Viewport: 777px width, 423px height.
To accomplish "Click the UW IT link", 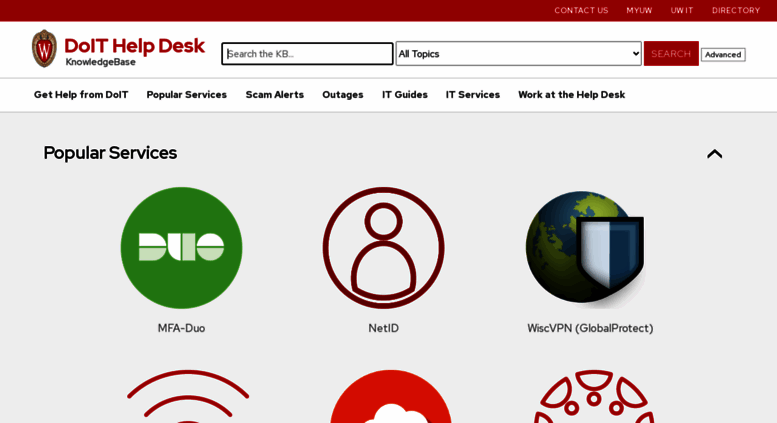I will 682,10.
